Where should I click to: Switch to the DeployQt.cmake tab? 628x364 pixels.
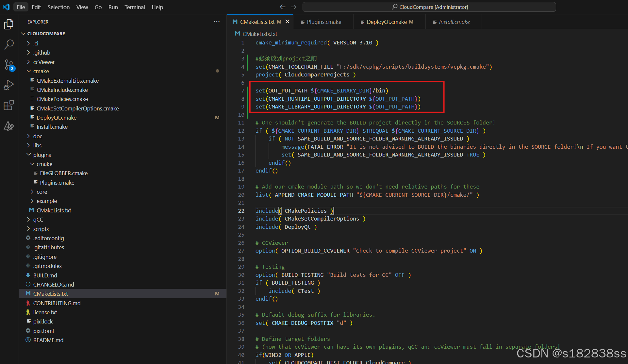tap(387, 22)
